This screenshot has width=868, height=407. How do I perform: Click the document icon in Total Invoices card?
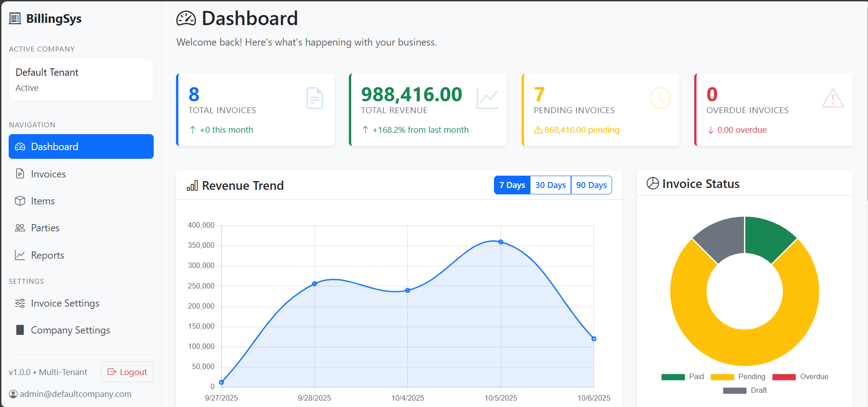(315, 98)
